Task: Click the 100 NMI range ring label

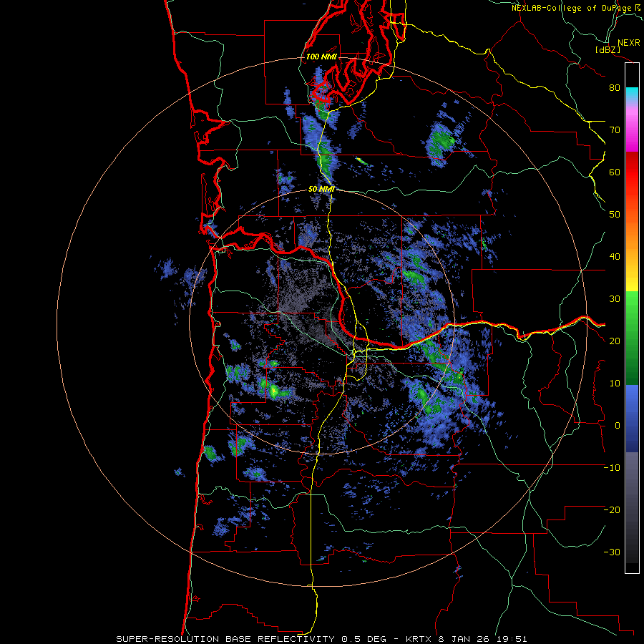Action: 321,57
